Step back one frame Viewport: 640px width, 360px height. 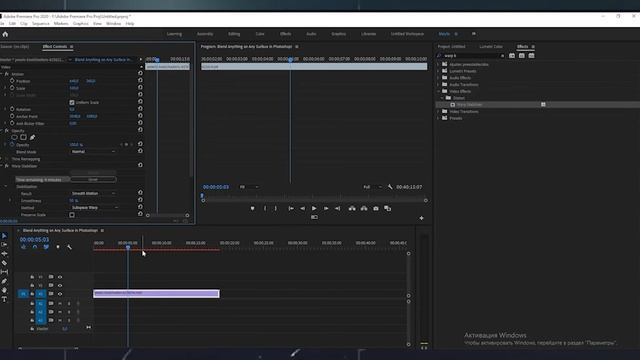click(302, 209)
